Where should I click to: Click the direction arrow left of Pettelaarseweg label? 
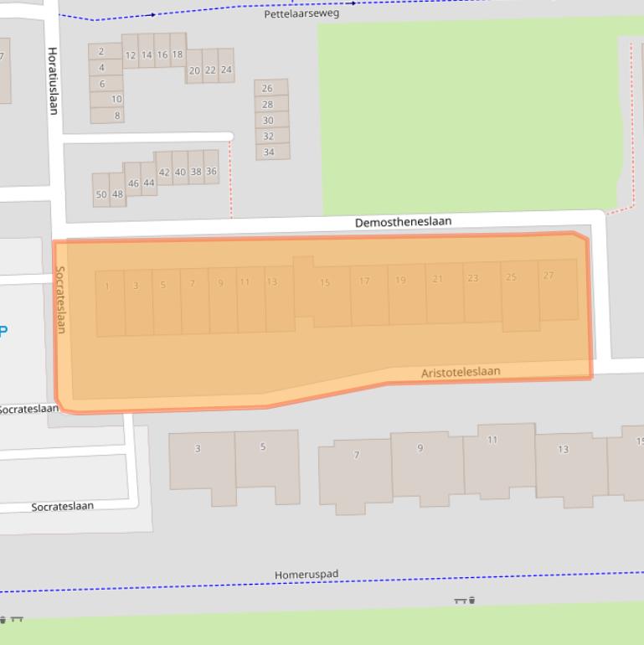[x=152, y=14]
